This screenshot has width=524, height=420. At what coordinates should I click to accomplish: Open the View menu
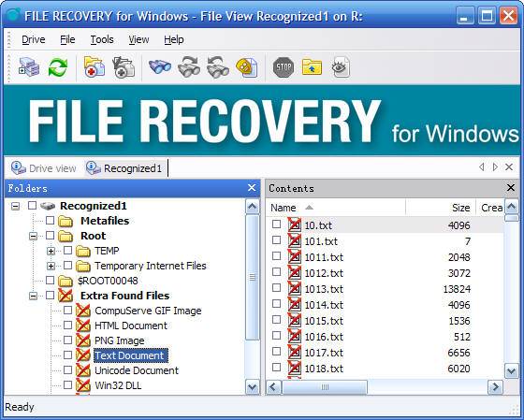click(x=138, y=39)
